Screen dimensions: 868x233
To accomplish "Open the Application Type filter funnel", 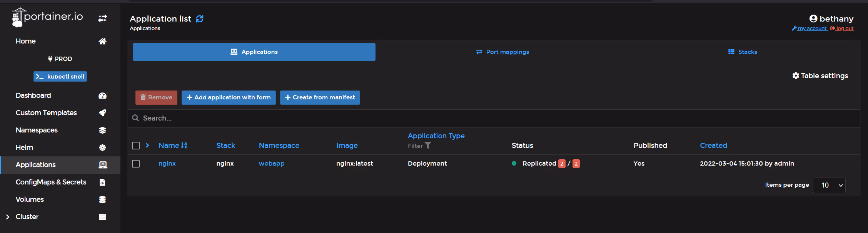I will 427,146.
